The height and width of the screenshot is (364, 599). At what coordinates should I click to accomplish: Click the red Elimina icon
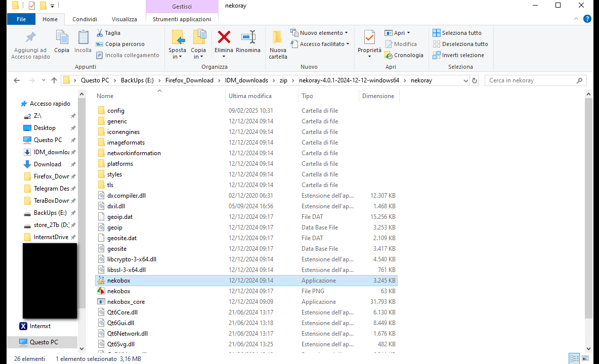coord(224,37)
